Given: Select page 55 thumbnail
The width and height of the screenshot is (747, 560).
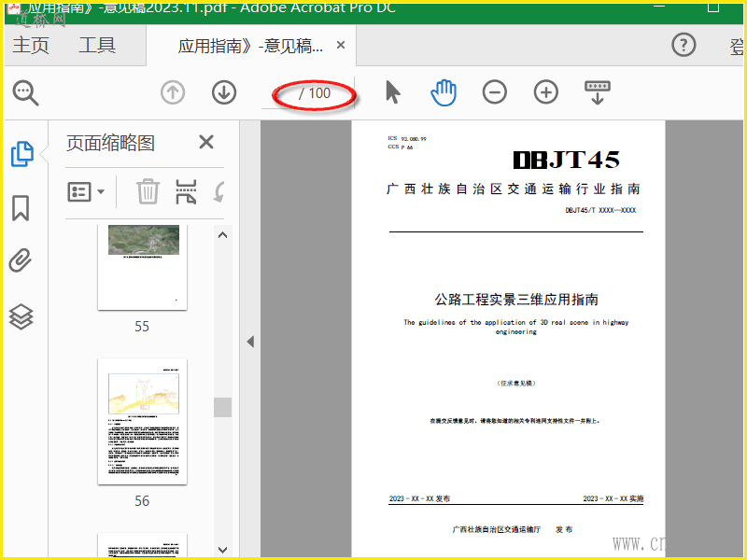Looking at the screenshot, I should pyautogui.click(x=143, y=268).
